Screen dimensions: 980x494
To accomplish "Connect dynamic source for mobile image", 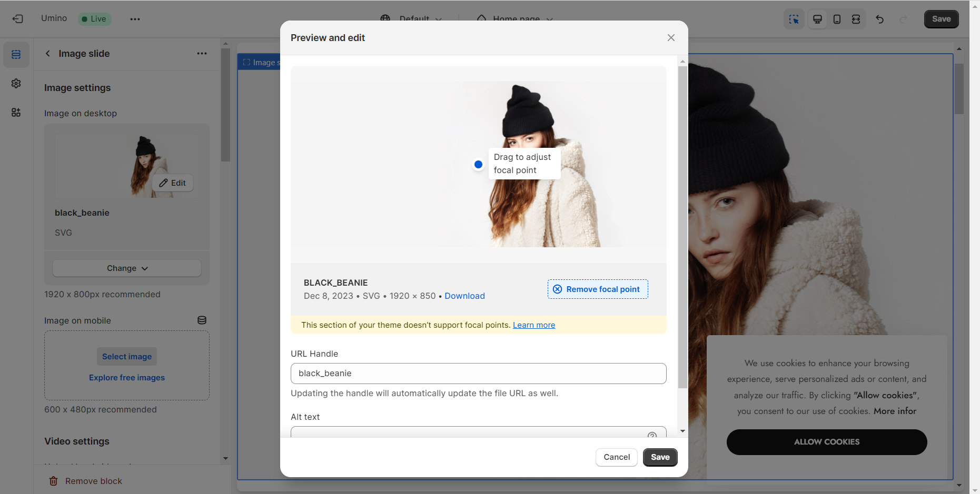I will coord(202,320).
